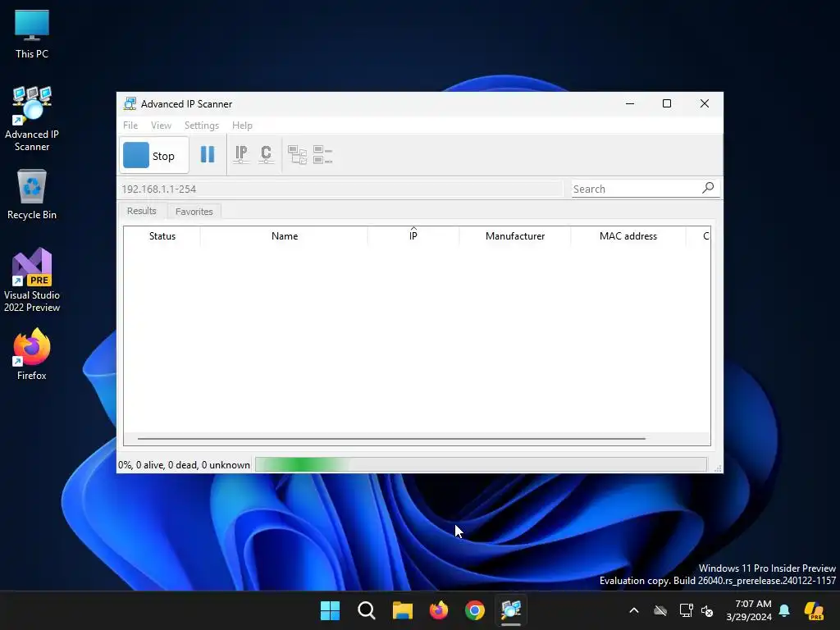Open the Windows Start menu

point(330,610)
